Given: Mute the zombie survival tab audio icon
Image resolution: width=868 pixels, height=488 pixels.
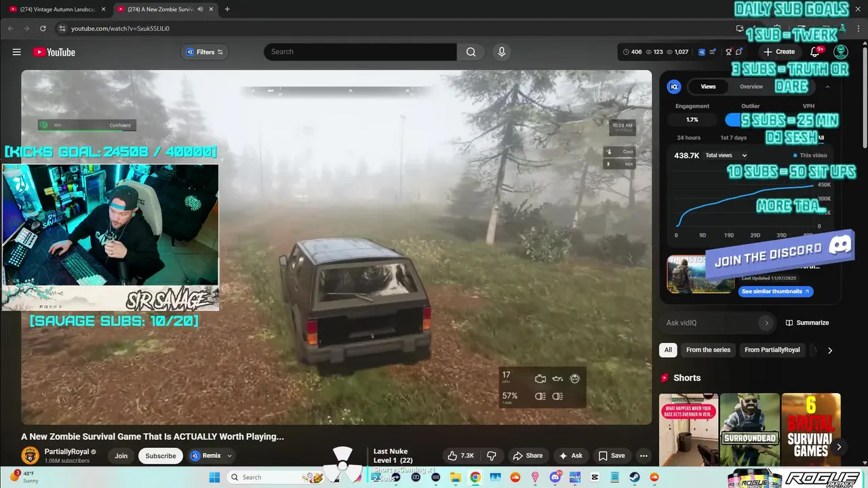Looking at the screenshot, I should coord(200,9).
